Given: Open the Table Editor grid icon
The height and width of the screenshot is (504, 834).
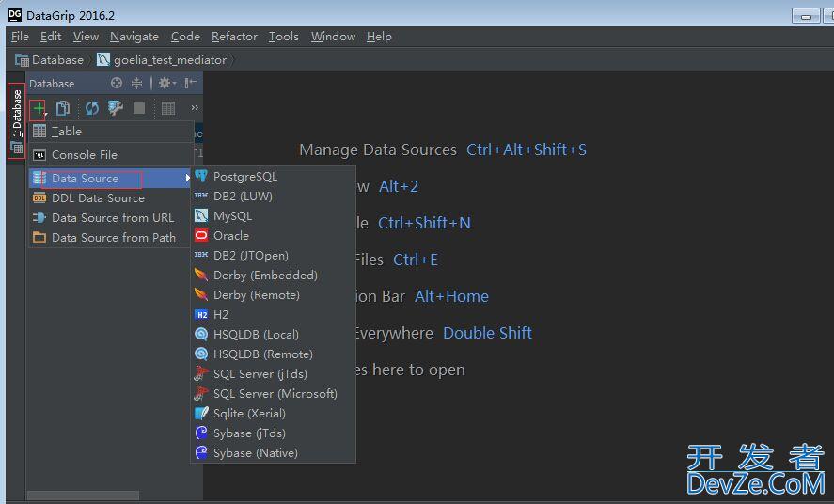Looking at the screenshot, I should tap(168, 108).
